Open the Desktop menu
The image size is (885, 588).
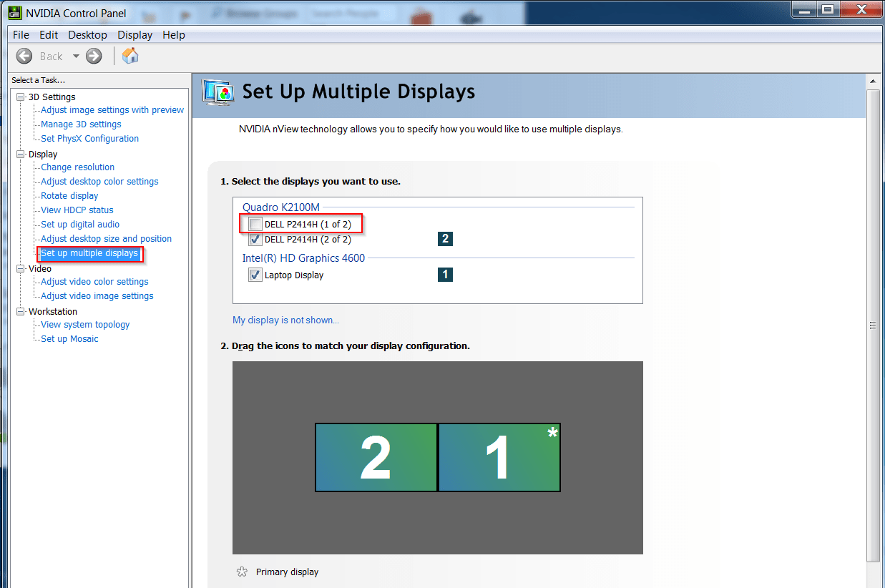coord(87,35)
